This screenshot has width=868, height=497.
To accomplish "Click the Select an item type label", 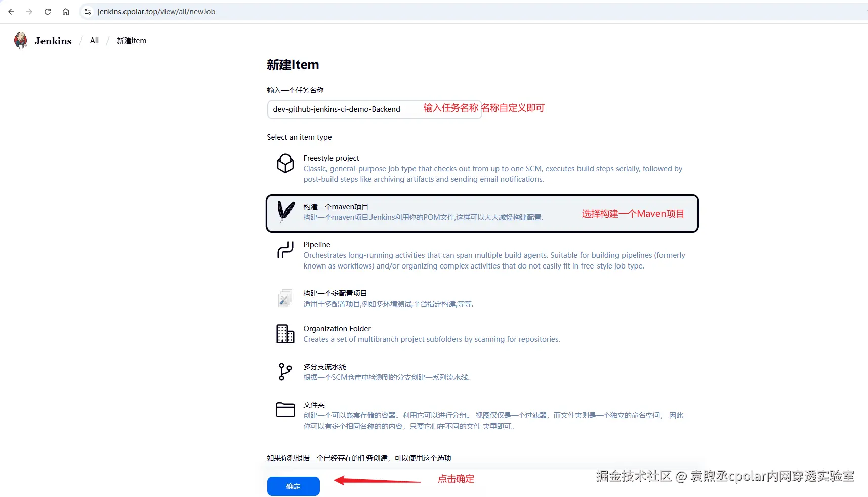I will [300, 137].
